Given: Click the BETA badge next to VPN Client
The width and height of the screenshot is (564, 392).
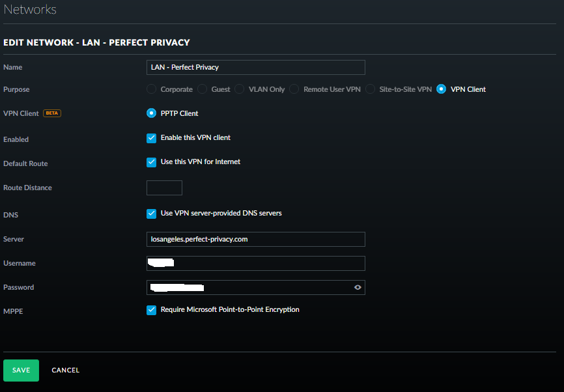Looking at the screenshot, I should tap(51, 113).
